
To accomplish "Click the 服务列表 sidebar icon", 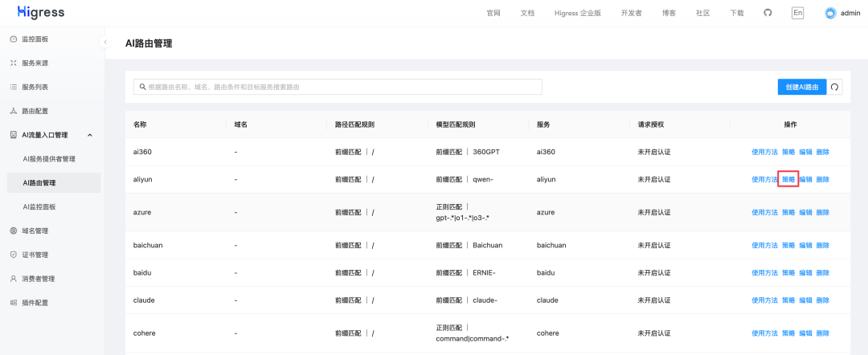I will click(x=14, y=87).
